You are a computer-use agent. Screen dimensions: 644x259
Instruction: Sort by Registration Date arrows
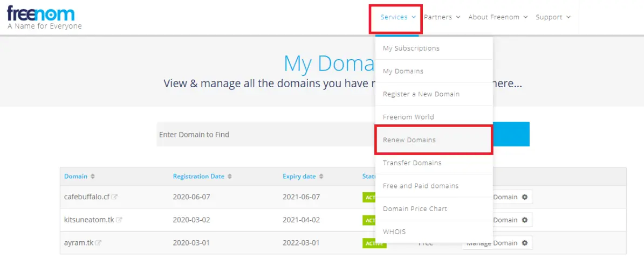[x=230, y=177]
